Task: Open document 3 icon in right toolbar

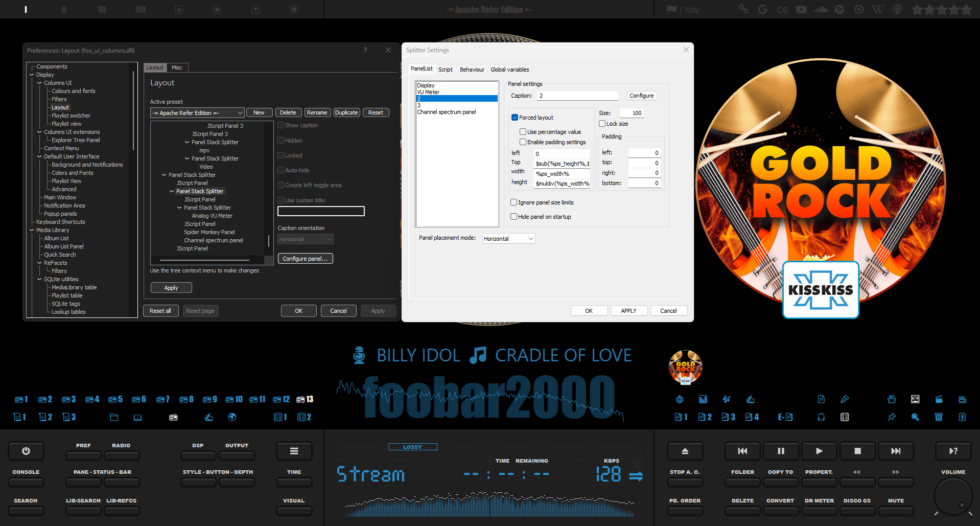Action: pos(728,417)
